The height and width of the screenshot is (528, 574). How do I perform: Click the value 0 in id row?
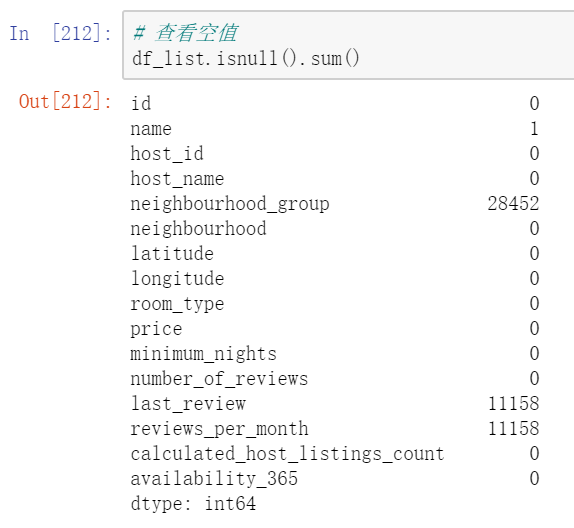tap(534, 103)
